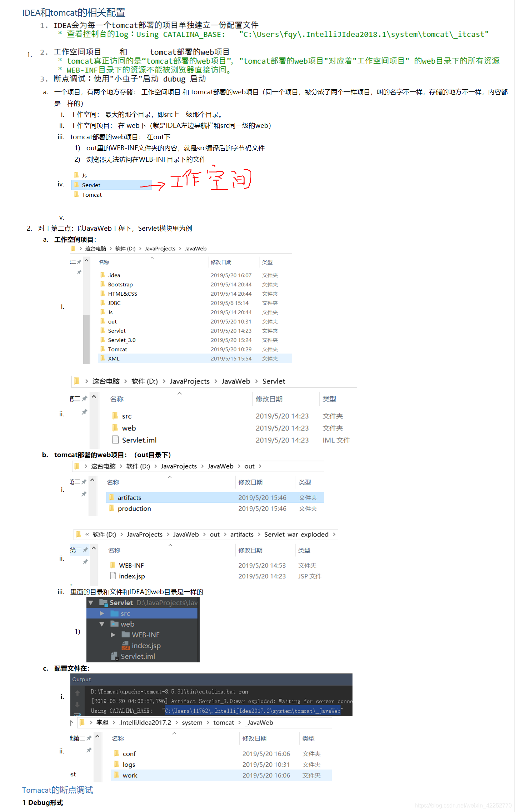
Task: Click 名称 column header in _JavaWeb listing
Action: pyautogui.click(x=118, y=739)
